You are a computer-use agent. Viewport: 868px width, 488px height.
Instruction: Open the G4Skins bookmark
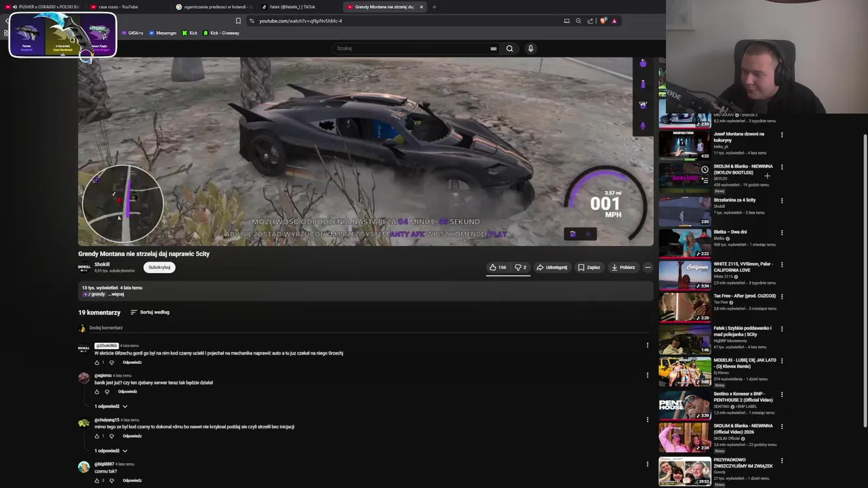click(132, 33)
